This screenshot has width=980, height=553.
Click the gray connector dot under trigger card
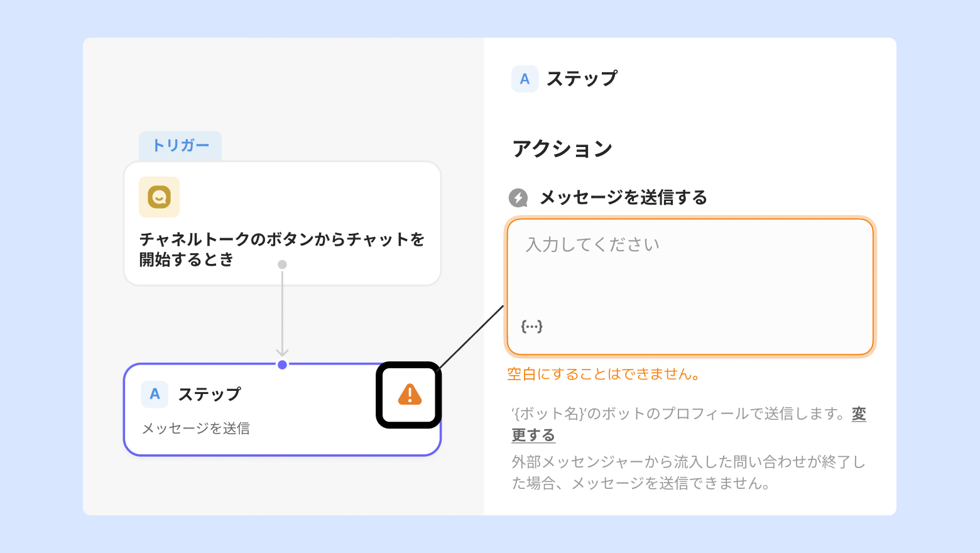(282, 265)
